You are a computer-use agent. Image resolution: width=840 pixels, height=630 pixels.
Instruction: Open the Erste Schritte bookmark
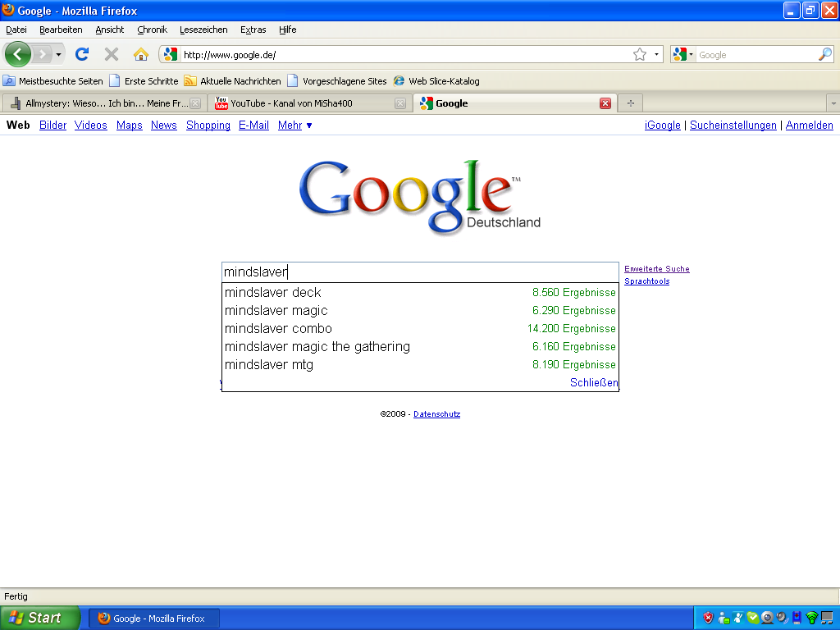coord(144,81)
